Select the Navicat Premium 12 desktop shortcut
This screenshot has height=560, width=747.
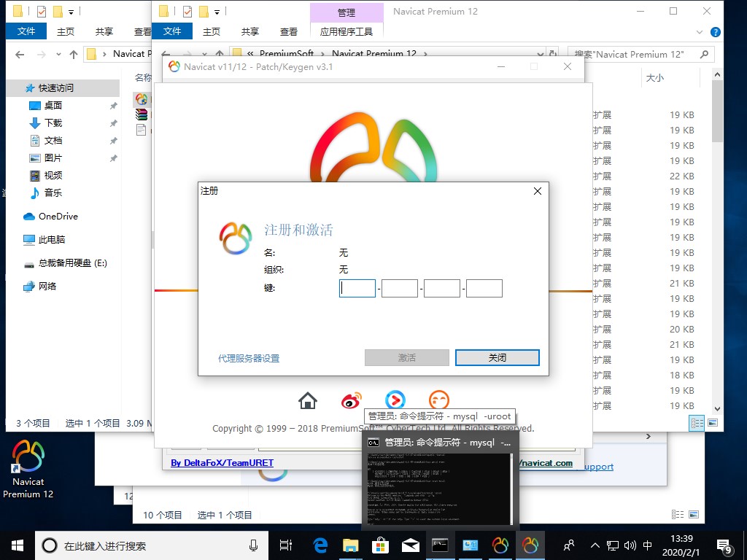(x=28, y=469)
